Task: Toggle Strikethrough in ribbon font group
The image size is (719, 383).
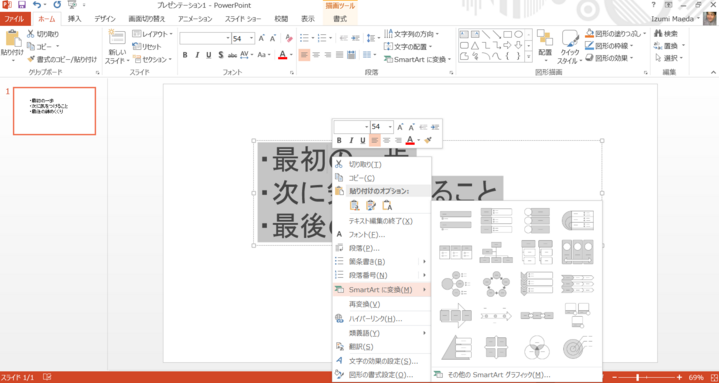Action: tap(232, 55)
